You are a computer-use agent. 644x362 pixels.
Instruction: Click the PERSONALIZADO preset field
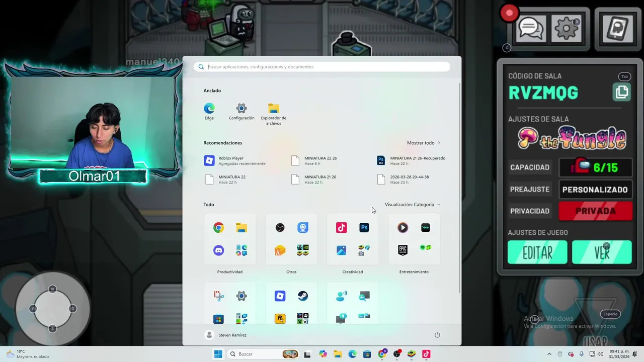coord(595,190)
